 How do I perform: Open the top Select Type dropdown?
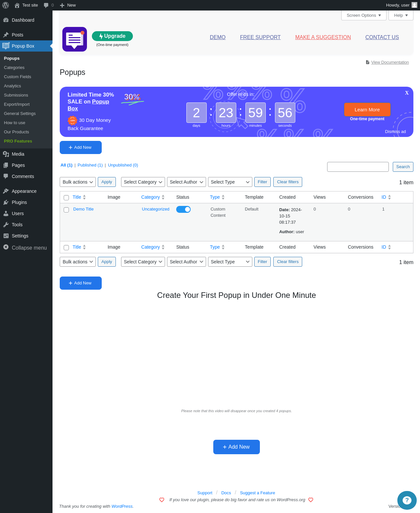[230, 182]
